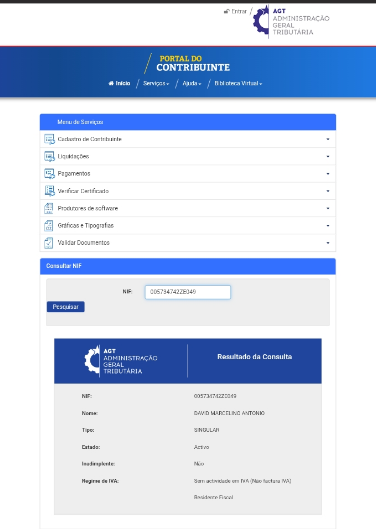Click the Inadimplente: label in results
376x529 pixels.
(x=98, y=464)
